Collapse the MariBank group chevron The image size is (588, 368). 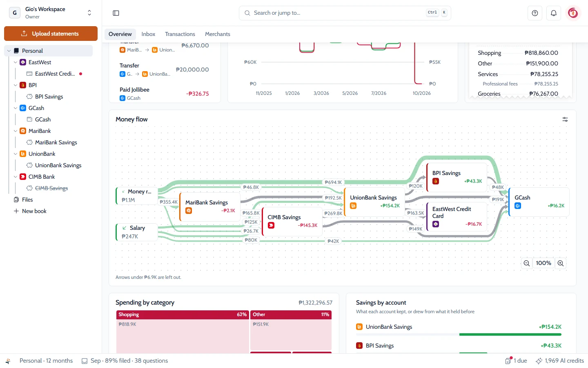(16, 131)
